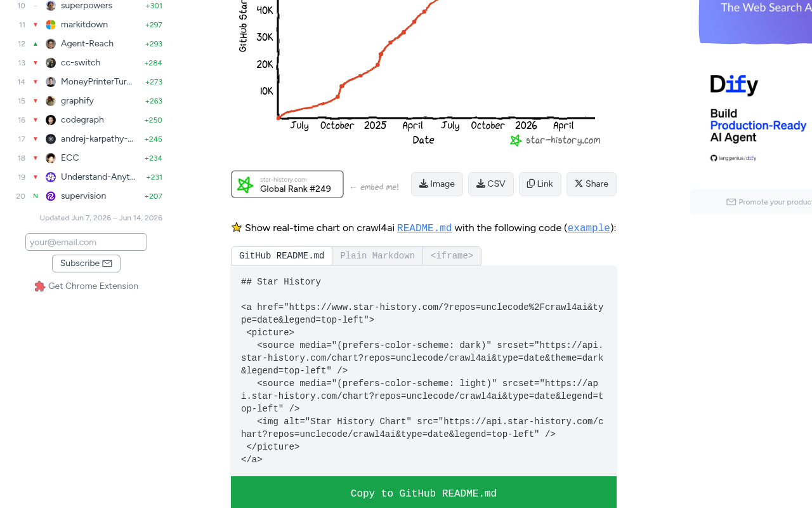Image resolution: width=812 pixels, height=508 pixels.
Task: Click the +207 star gain for supervision
Action: (x=154, y=196)
